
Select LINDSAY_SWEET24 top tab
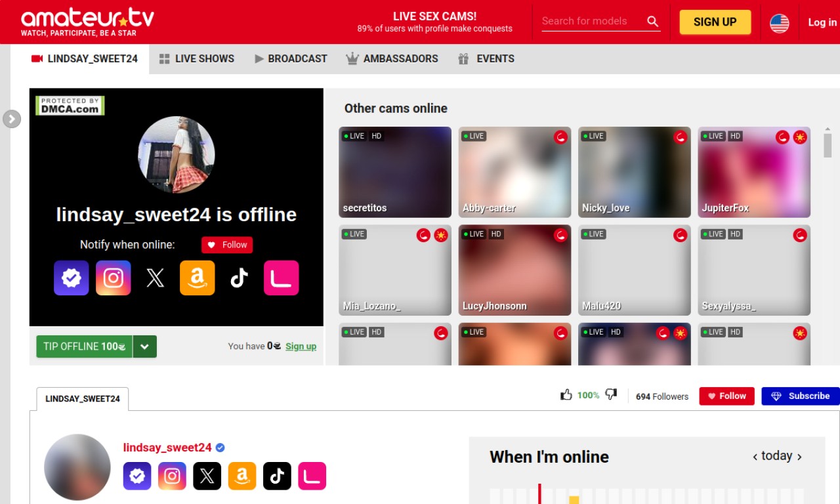85,58
